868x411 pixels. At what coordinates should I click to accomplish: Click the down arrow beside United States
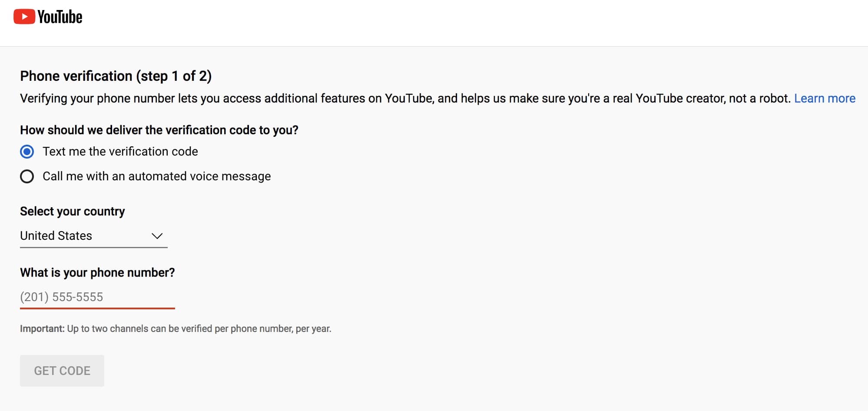pos(158,236)
